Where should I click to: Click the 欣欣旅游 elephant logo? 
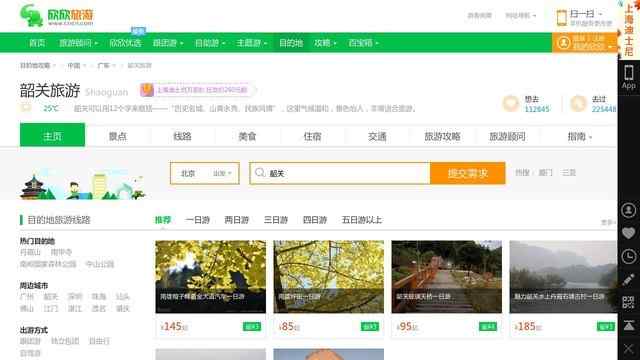tap(56, 16)
